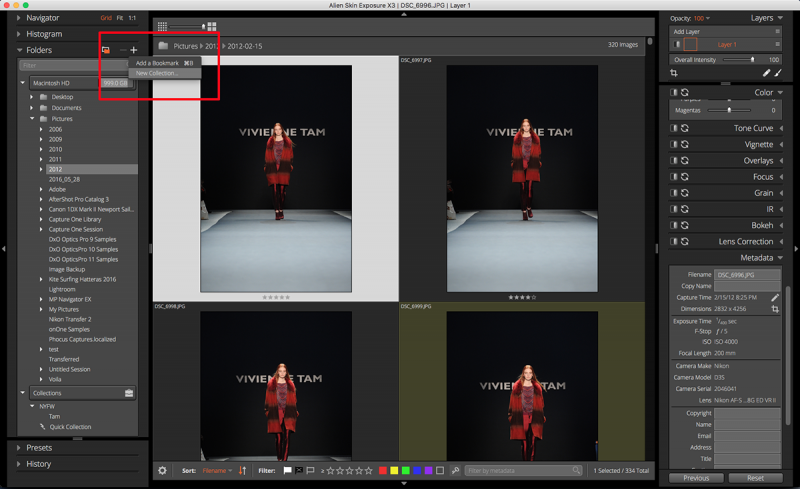Click the small-thumbnails grid icon
The image size is (800, 489).
pos(162,26)
